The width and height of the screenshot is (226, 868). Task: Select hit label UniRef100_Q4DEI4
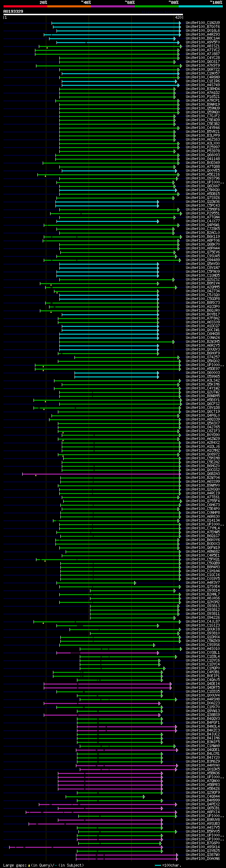point(203,684)
